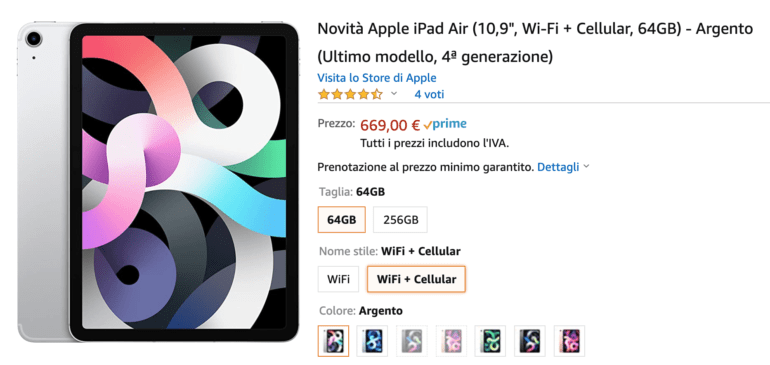Screen dimensions: 770x365
Task: Open the dropdown arrow after Dettagli
Action: point(586,168)
